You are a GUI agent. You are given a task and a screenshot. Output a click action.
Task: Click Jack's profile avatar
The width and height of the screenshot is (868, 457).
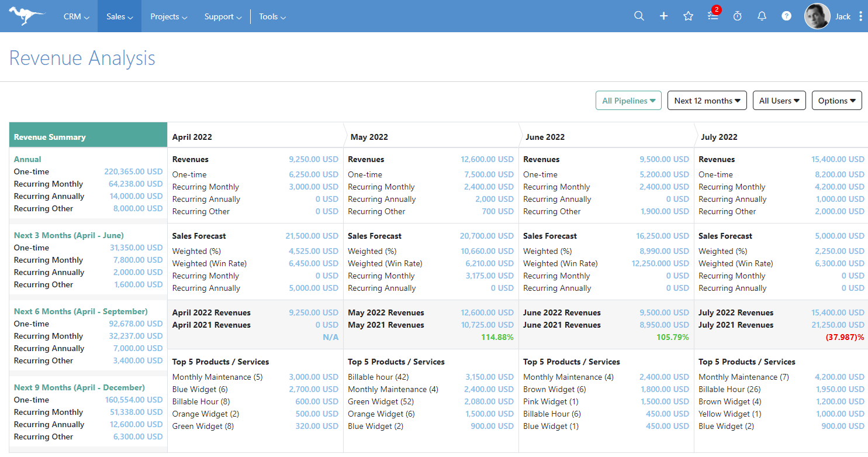tap(817, 16)
